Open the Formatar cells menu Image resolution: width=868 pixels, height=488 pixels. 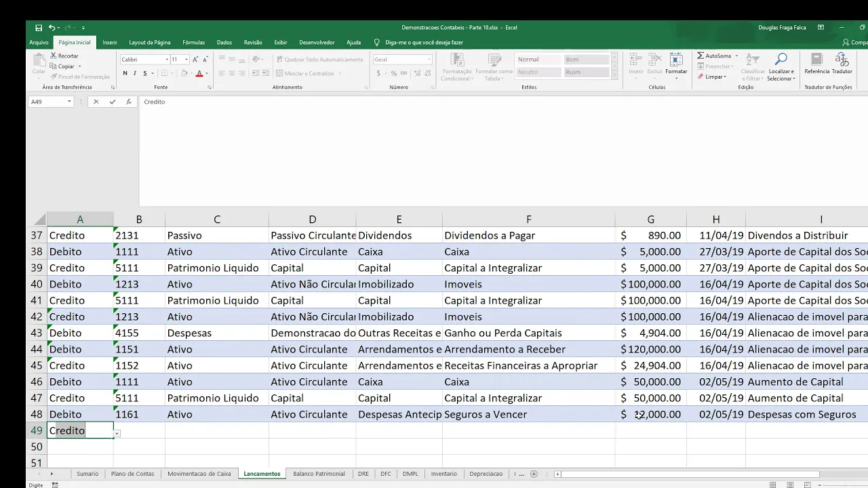[676, 66]
